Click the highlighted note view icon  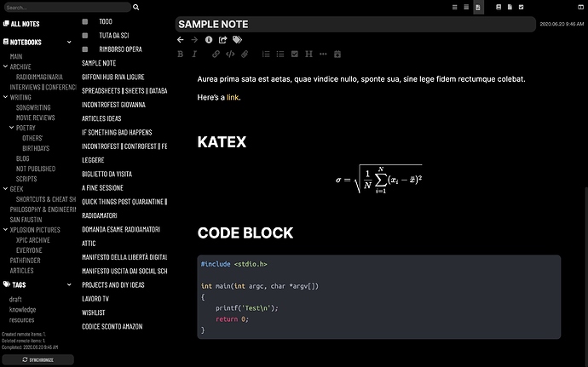point(478,7)
